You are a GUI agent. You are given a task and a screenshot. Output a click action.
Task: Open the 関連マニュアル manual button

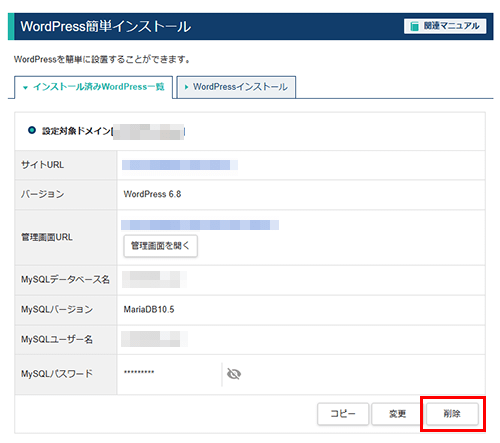(445, 26)
